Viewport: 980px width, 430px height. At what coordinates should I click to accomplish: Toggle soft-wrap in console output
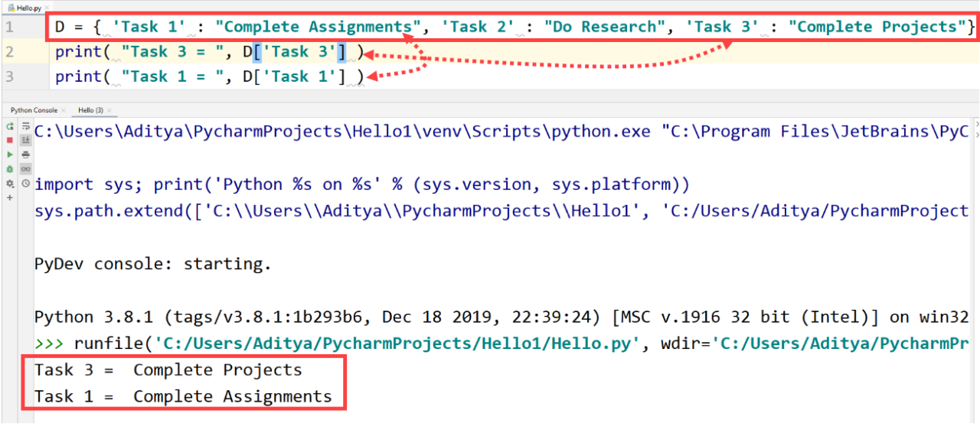25,126
